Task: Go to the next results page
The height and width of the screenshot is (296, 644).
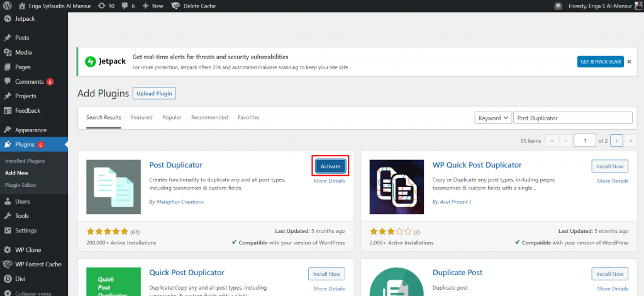Action: point(616,140)
